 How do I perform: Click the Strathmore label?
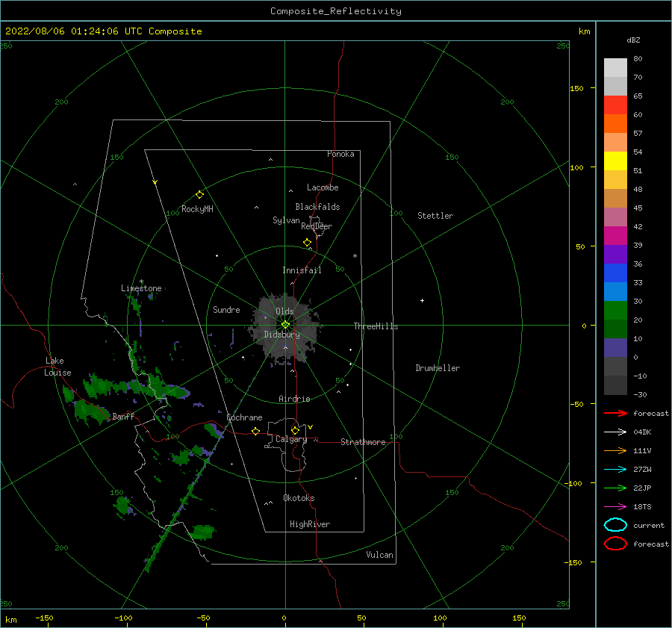point(363,442)
